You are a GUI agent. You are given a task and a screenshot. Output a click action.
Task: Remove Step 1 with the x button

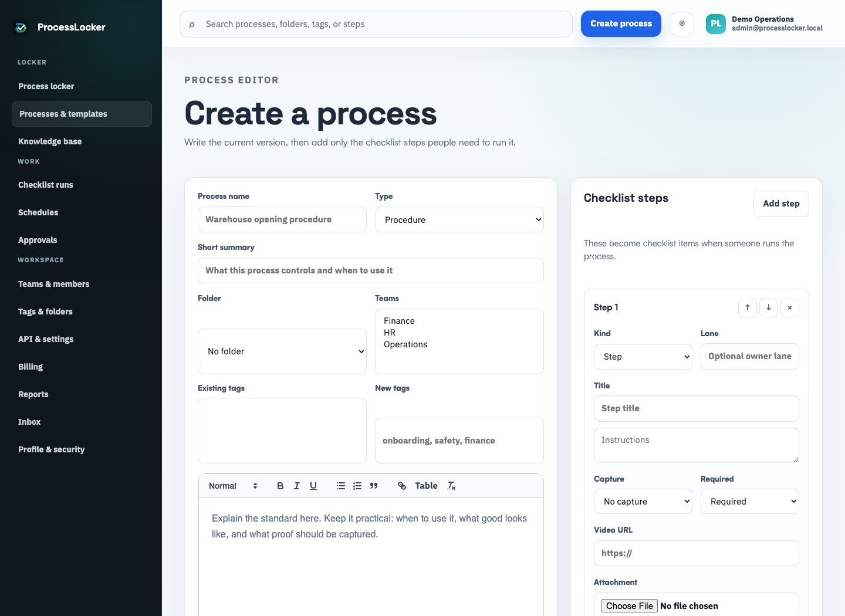(790, 307)
